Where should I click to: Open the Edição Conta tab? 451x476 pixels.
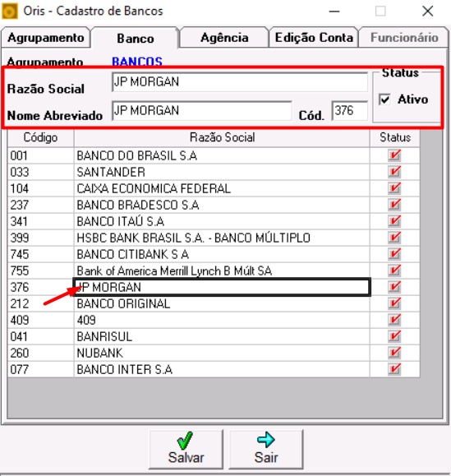[x=314, y=38]
